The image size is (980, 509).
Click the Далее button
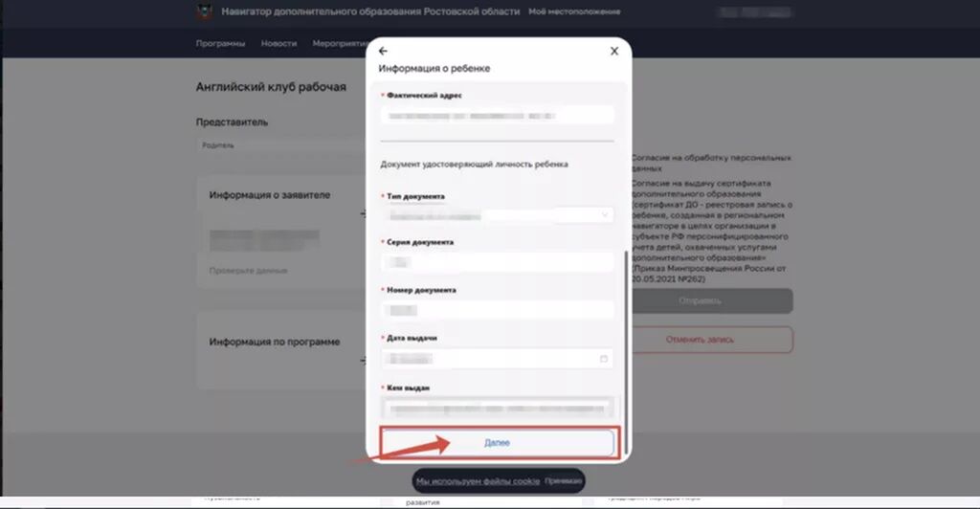click(x=498, y=443)
